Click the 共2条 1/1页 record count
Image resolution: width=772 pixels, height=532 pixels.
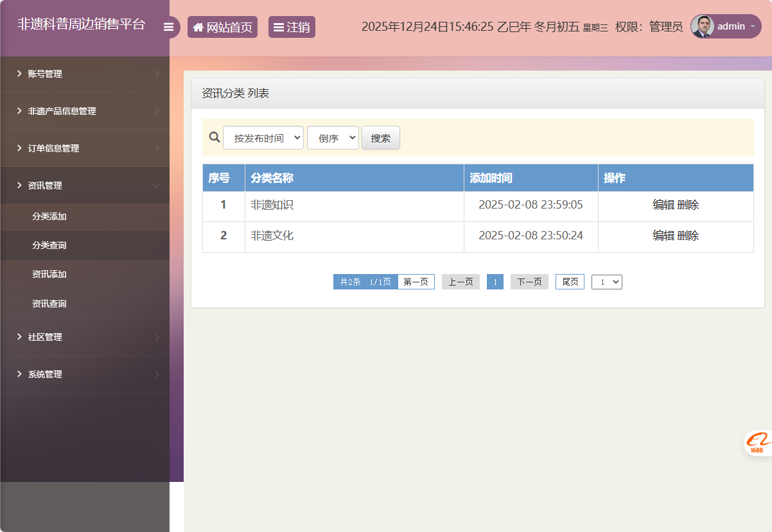point(365,282)
